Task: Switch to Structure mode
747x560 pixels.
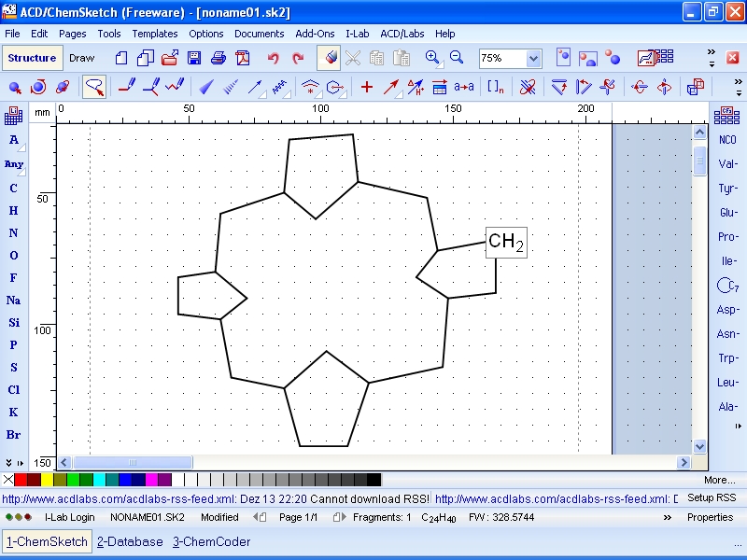Action: pos(33,58)
